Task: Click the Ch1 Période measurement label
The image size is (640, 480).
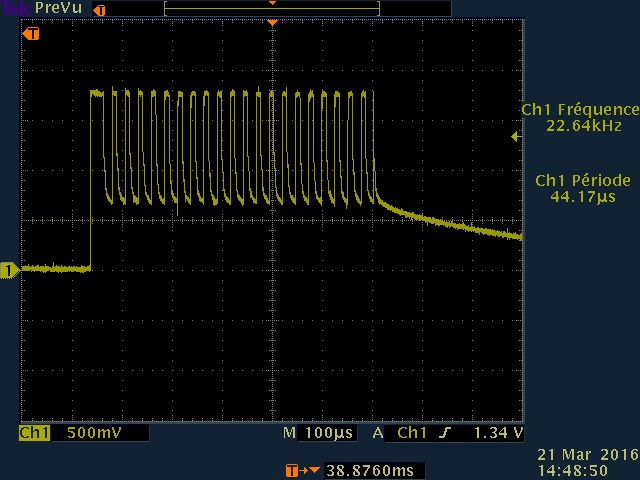Action: coord(583,180)
